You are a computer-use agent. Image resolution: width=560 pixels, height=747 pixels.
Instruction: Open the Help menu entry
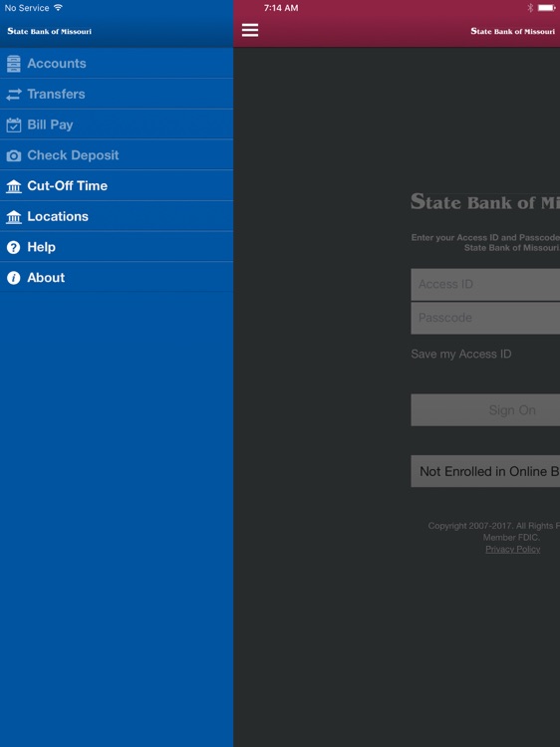[x=117, y=247]
